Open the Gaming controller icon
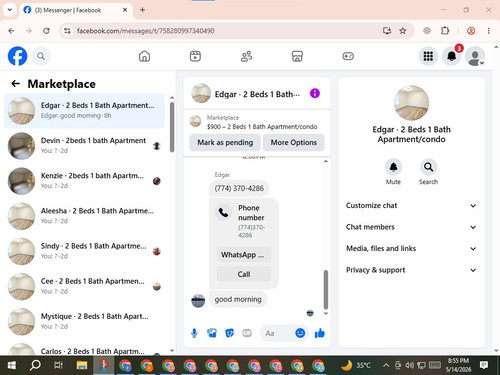The image size is (500, 375). click(x=348, y=56)
